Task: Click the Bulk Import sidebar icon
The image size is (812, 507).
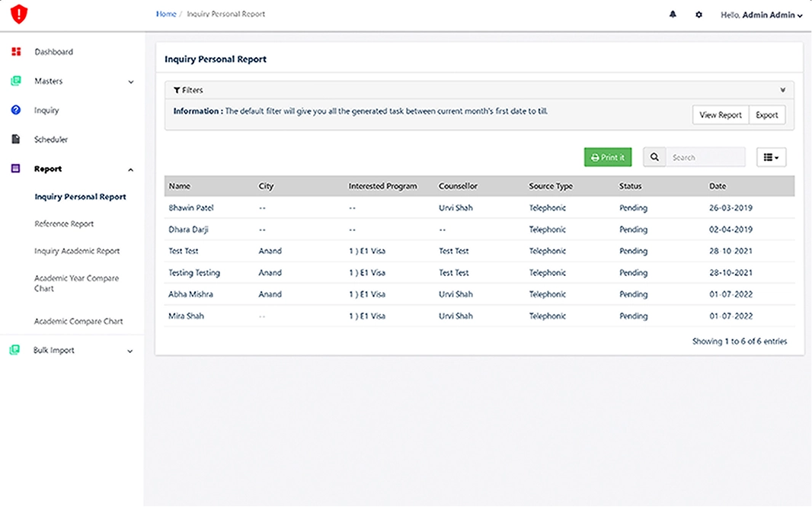Action: click(x=15, y=351)
